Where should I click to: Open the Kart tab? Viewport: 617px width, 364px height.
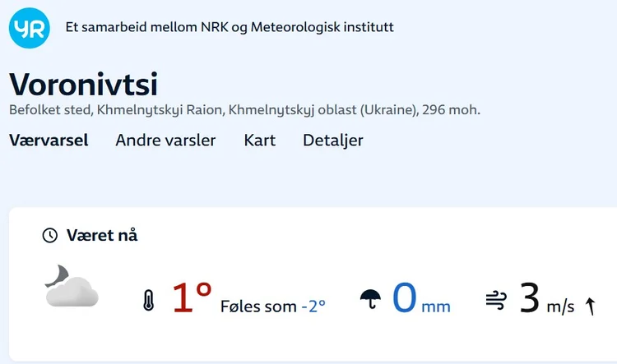tap(259, 141)
